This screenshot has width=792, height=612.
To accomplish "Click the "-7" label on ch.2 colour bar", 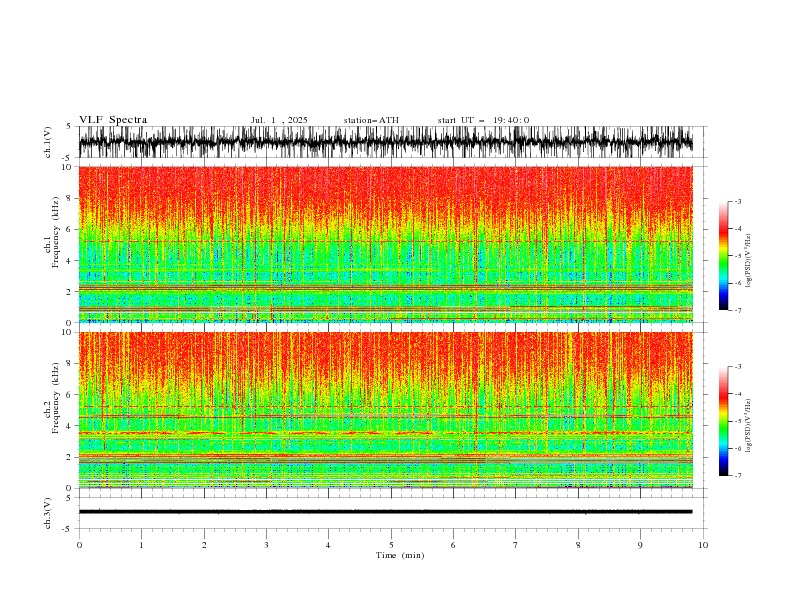I will pyautogui.click(x=737, y=476).
